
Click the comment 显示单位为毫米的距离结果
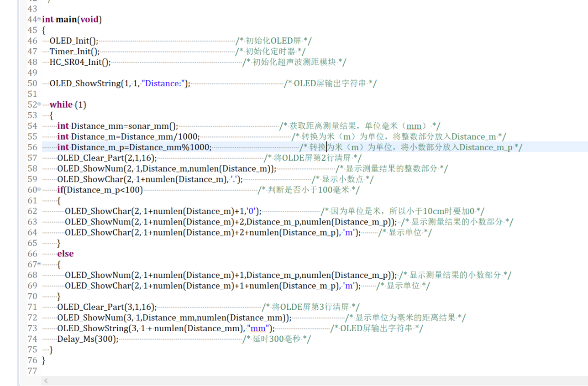pyautogui.click(x=405, y=318)
